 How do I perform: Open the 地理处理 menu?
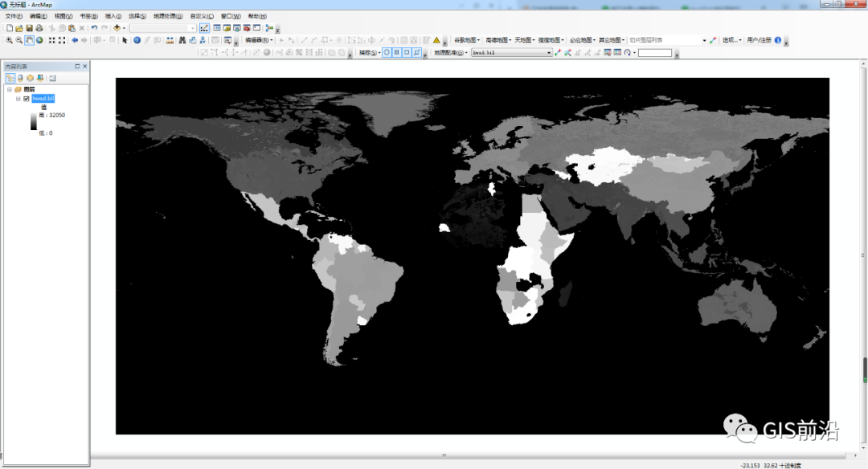click(x=168, y=16)
